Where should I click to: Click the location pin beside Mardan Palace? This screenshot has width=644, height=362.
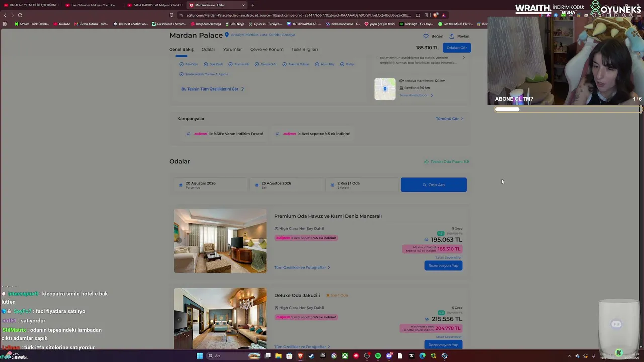point(227,35)
